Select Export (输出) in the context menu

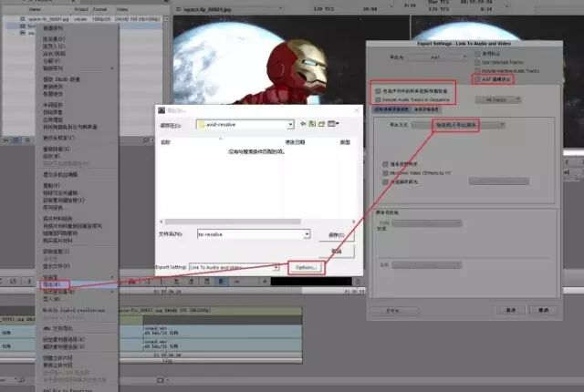pos(53,285)
